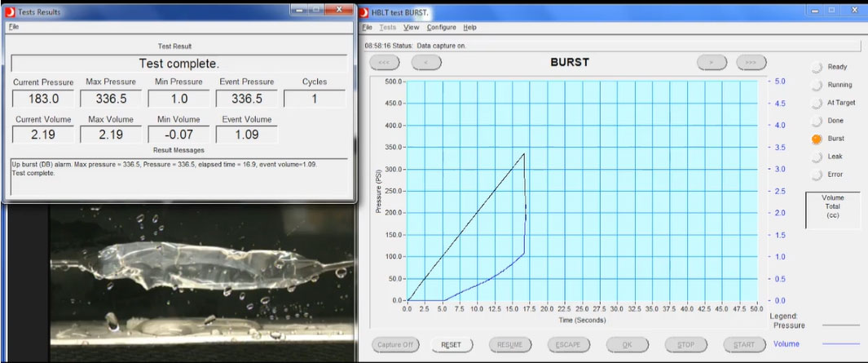
Task: Click the previous '<' navigation button
Action: point(426,63)
